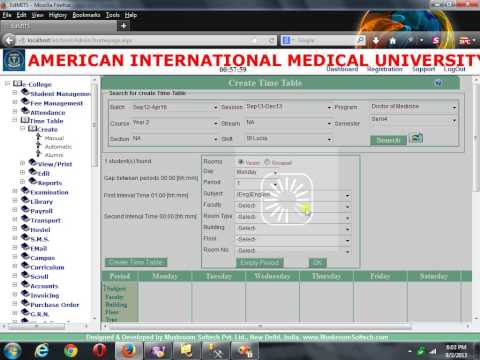Open new browser tab with plus button

click(x=124, y=26)
